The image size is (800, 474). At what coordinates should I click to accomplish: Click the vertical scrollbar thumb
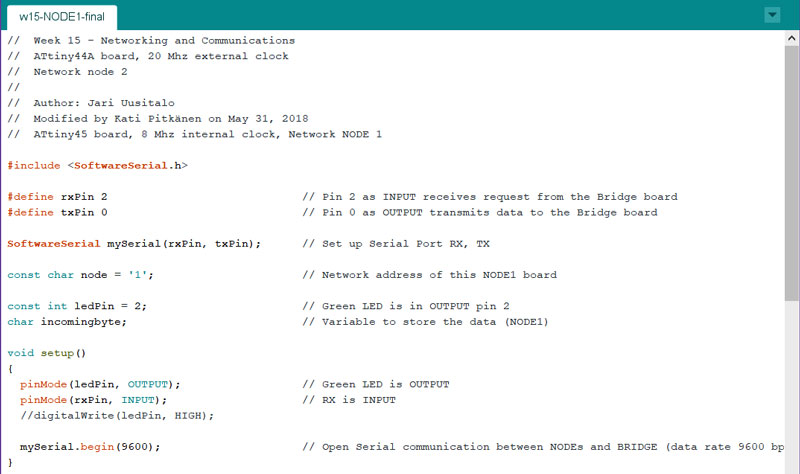791,173
